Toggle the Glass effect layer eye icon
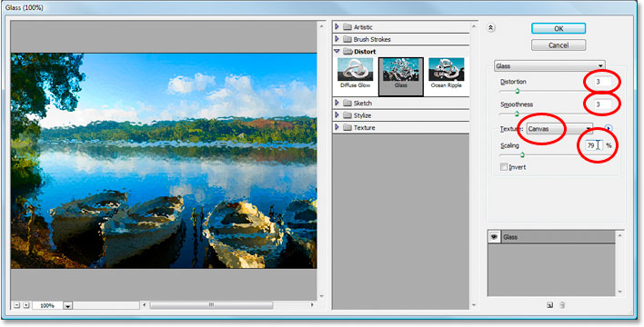This screenshot has width=644, height=327. [494, 237]
